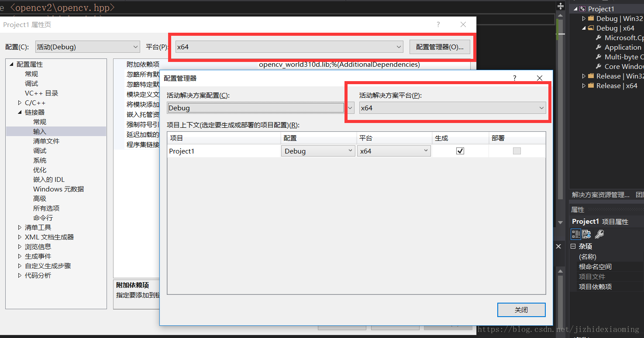This screenshot has width=644, height=338.
Task: Click the 配置管理器(O)... button
Action: [440, 47]
